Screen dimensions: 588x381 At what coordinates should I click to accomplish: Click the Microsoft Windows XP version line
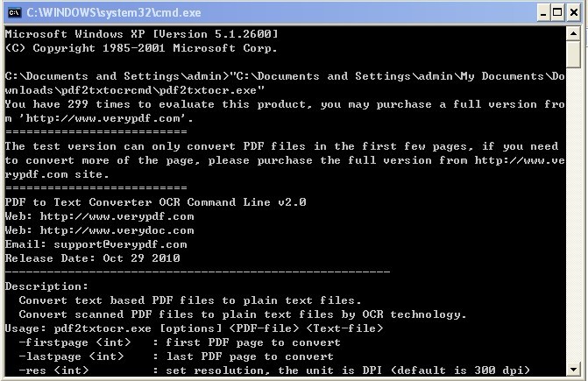point(142,34)
